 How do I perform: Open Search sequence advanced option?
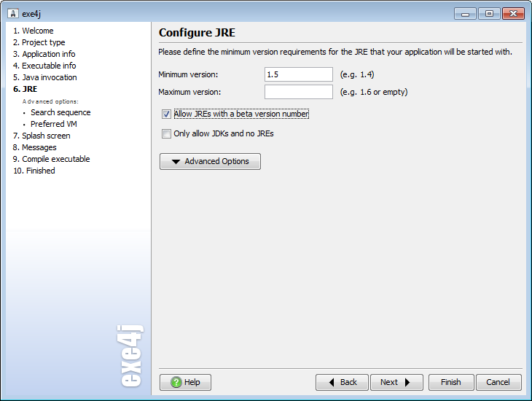[60, 112]
